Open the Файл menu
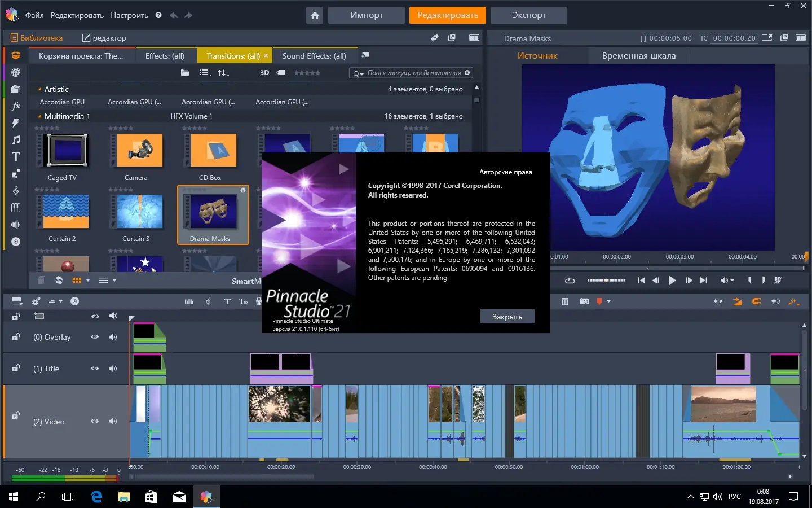The width and height of the screenshot is (812, 508). coord(34,15)
